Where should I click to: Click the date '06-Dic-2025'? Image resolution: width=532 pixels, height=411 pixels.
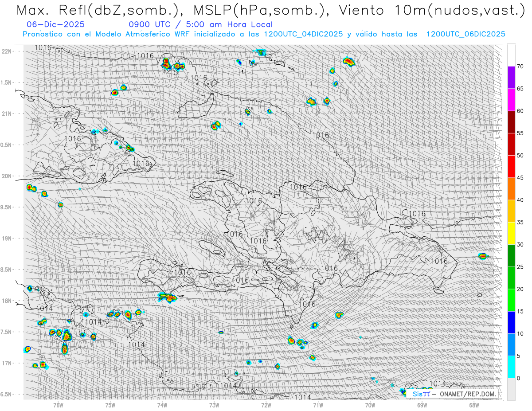point(55,25)
